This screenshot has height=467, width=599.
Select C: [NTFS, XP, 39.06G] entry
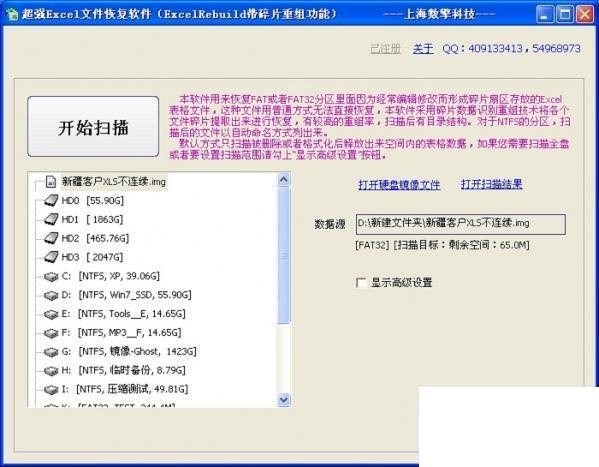click(x=110, y=276)
